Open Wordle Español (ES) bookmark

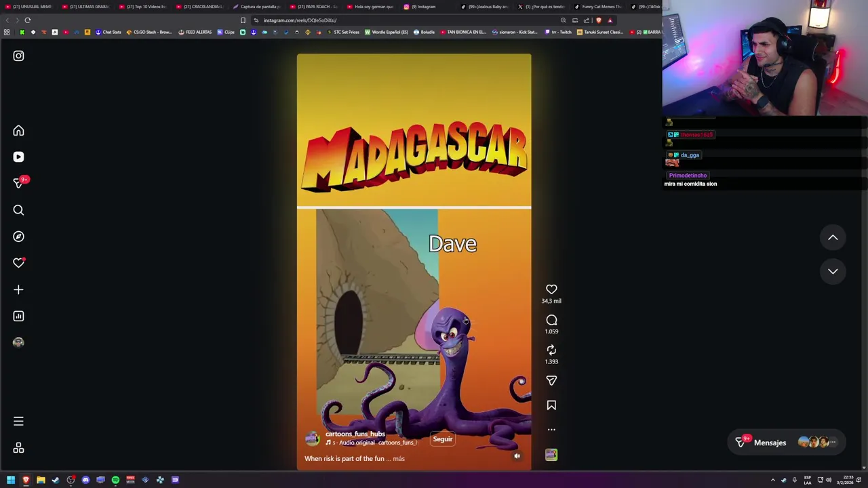coord(387,32)
